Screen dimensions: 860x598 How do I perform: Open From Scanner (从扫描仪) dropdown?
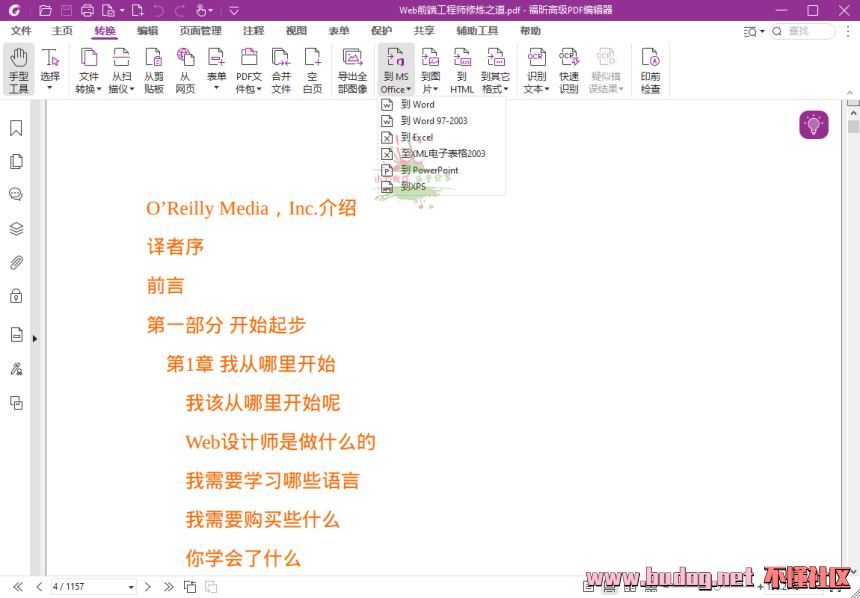(121, 70)
